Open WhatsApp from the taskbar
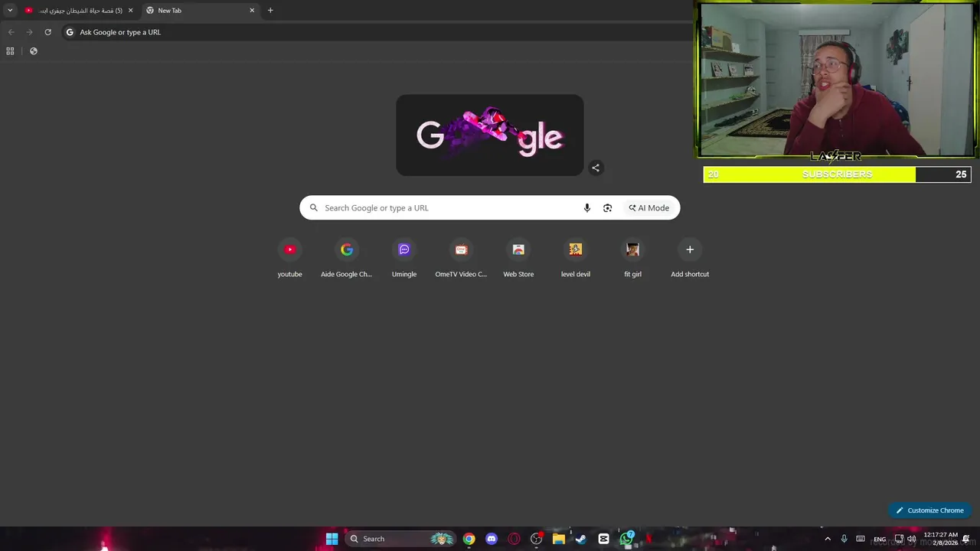Screen dimensions: 980x551 click(626, 539)
